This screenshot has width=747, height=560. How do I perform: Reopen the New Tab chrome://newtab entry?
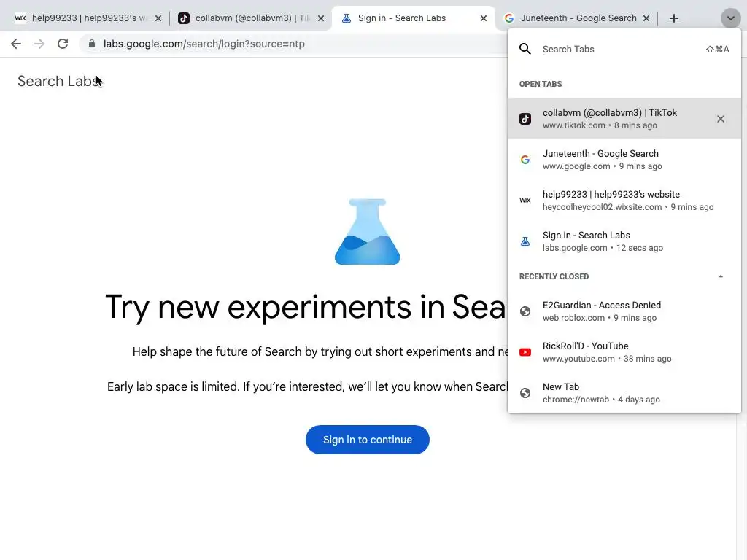(624, 393)
